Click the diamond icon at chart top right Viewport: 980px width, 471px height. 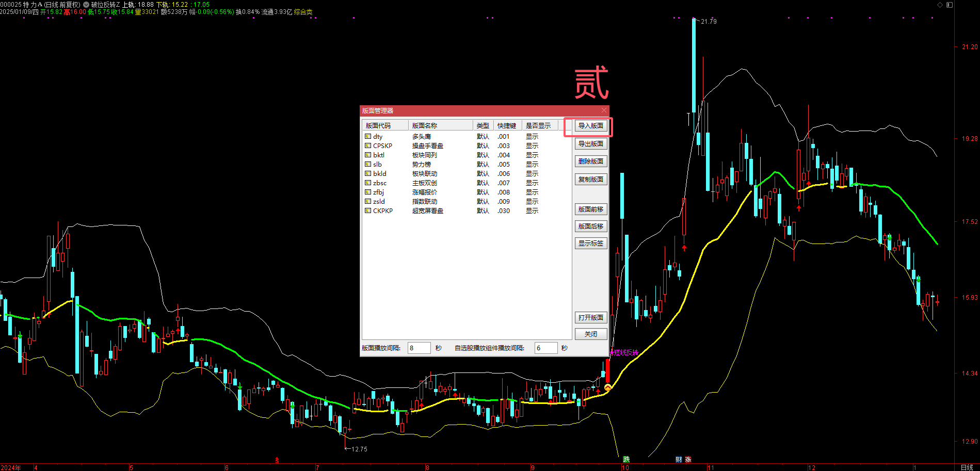[x=940, y=5]
